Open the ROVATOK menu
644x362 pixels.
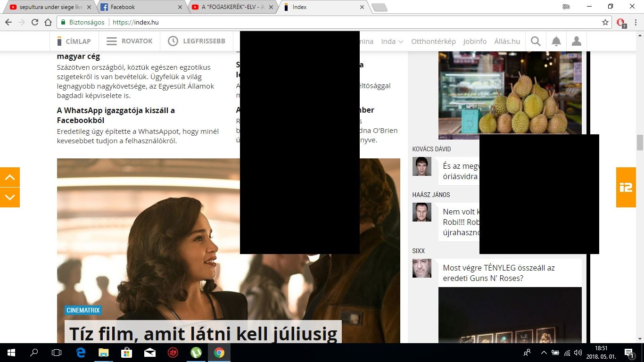pyautogui.click(x=129, y=41)
